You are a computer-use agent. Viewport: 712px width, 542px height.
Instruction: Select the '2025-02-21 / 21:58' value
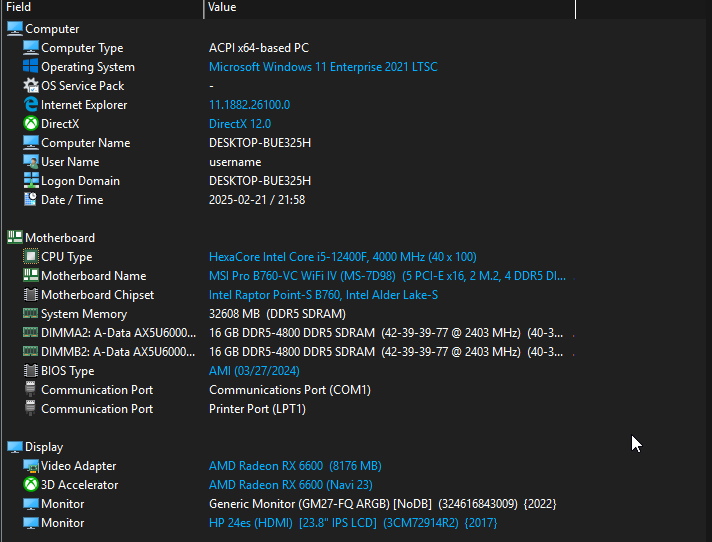point(257,200)
